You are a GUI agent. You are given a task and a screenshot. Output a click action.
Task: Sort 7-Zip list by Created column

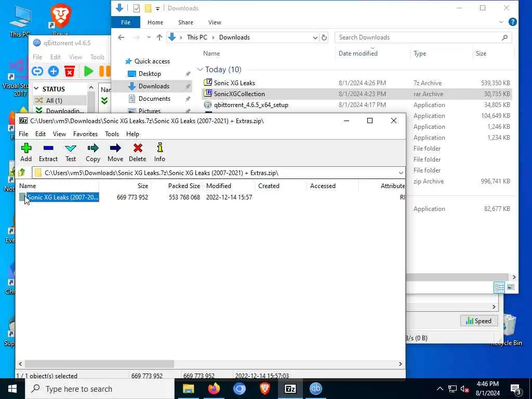[269, 186]
